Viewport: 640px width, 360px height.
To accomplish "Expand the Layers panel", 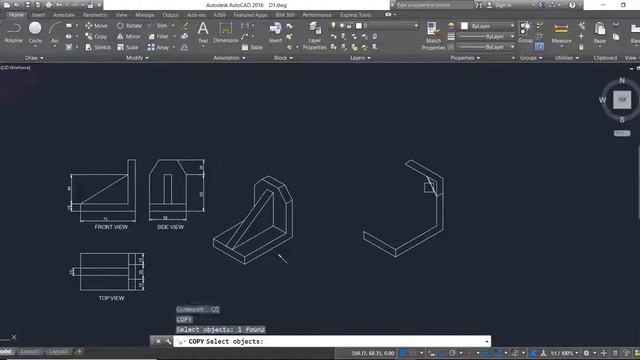I will click(360, 58).
